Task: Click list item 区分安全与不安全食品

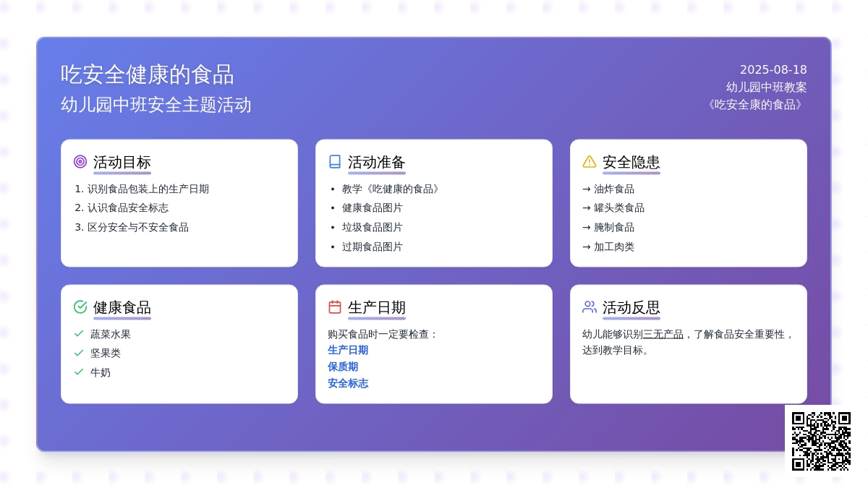Action: point(138,227)
